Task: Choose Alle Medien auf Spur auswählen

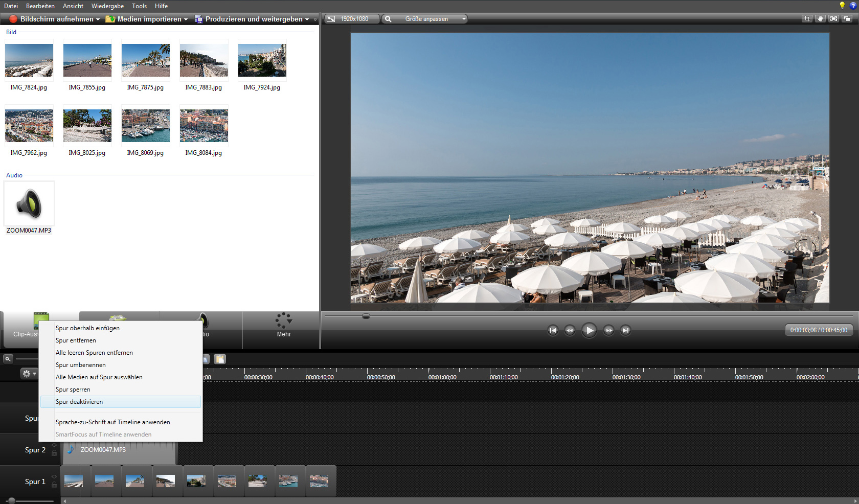Action: (x=121, y=377)
